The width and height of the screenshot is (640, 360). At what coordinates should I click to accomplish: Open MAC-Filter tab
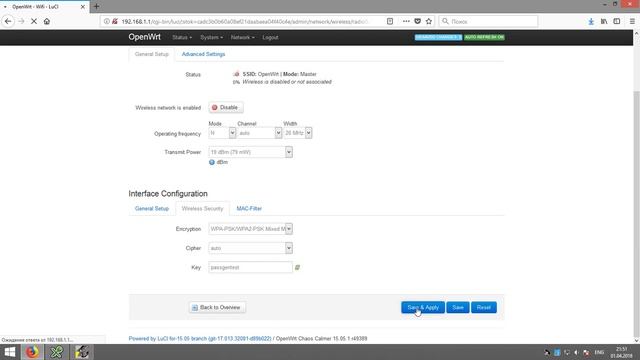pos(249,209)
